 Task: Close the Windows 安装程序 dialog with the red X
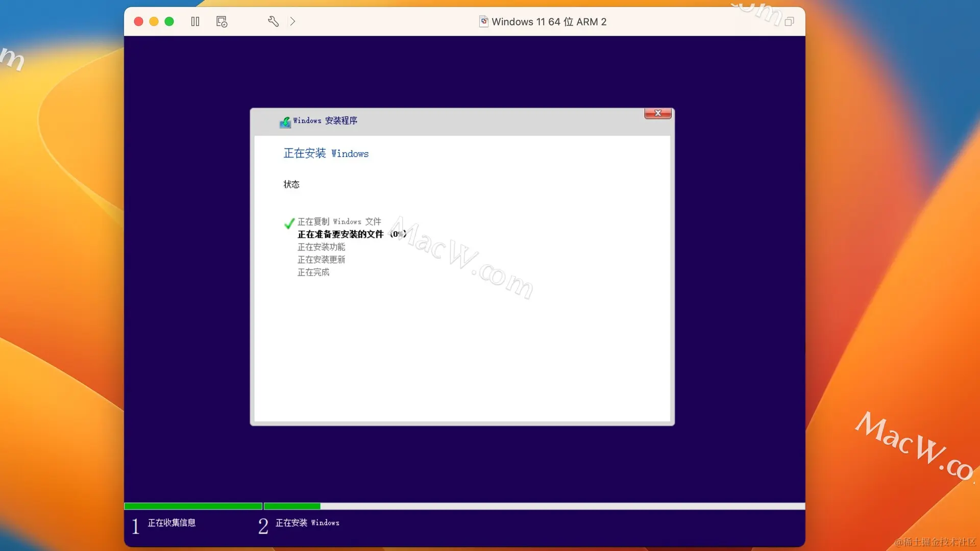[x=657, y=113]
